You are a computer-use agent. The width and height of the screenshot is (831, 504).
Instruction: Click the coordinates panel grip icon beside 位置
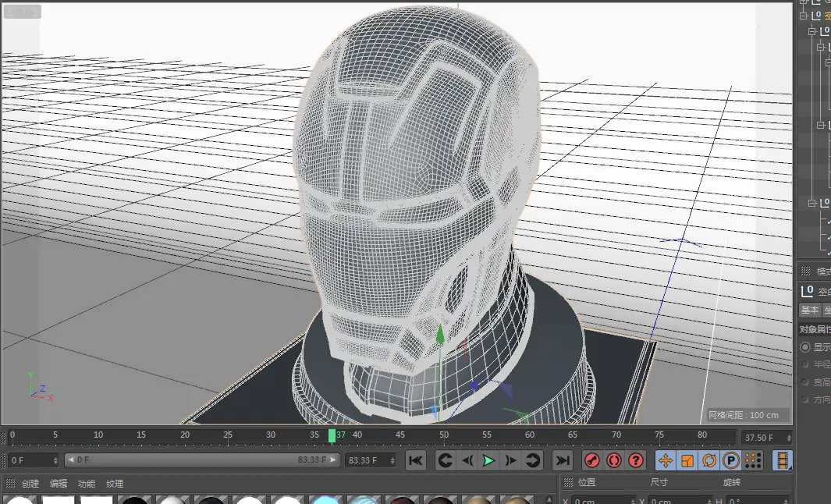point(567,482)
